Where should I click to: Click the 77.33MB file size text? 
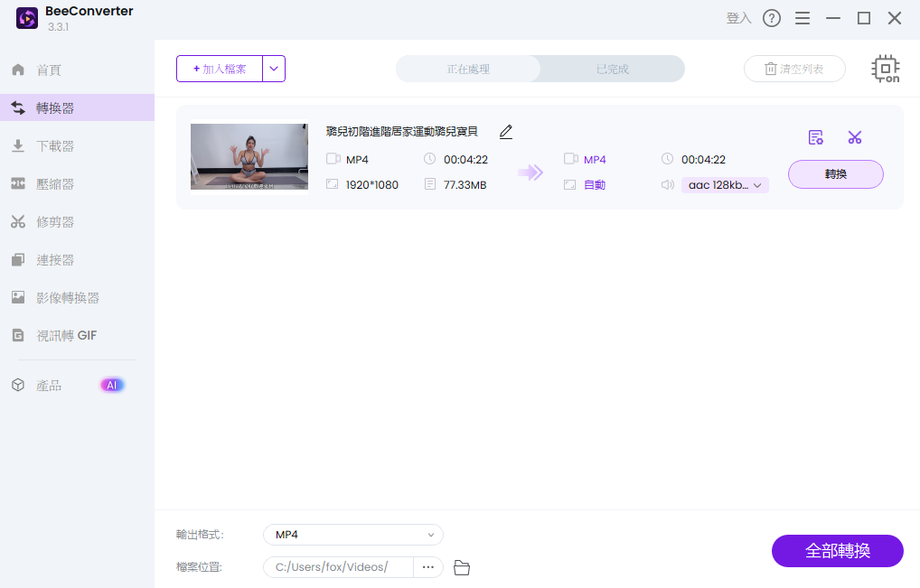pos(465,185)
